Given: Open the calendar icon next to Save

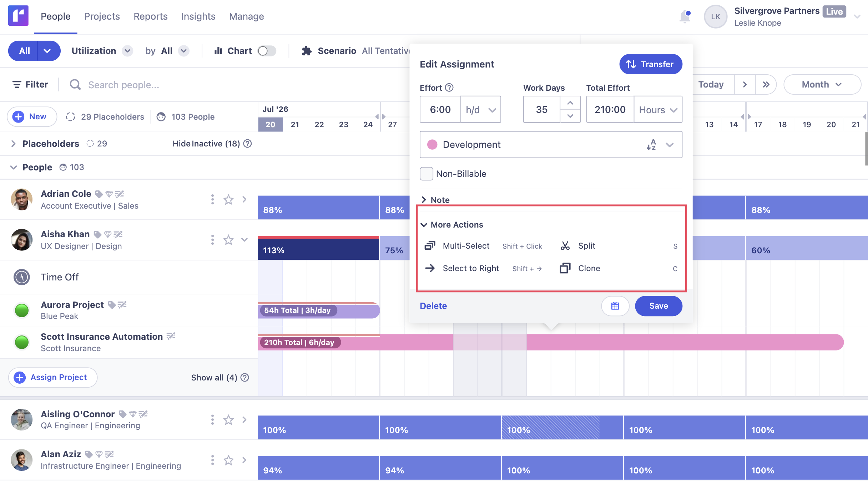Looking at the screenshot, I should (x=615, y=306).
